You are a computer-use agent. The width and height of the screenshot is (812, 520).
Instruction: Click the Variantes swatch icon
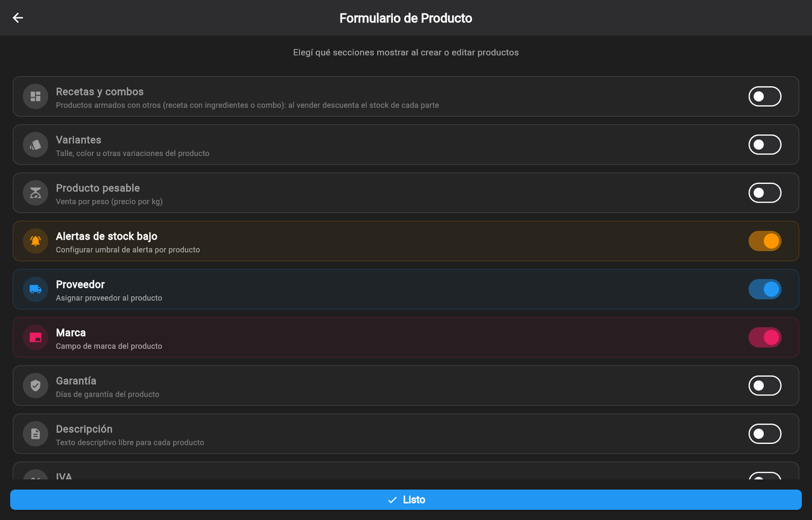tap(36, 145)
